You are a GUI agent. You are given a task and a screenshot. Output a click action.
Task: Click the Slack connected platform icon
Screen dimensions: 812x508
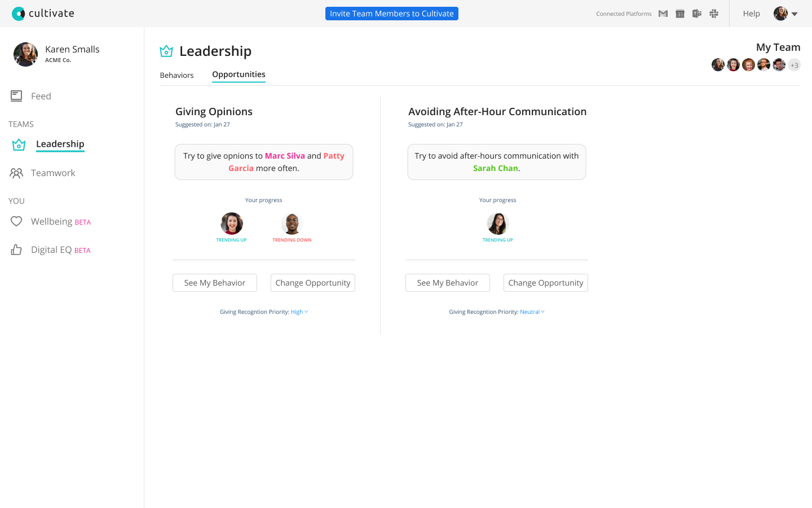pos(714,13)
